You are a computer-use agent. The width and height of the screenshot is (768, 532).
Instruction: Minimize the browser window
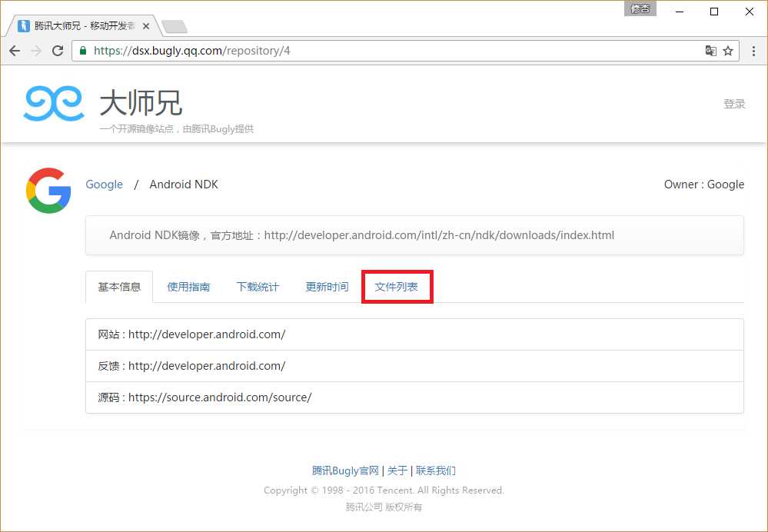click(x=680, y=12)
